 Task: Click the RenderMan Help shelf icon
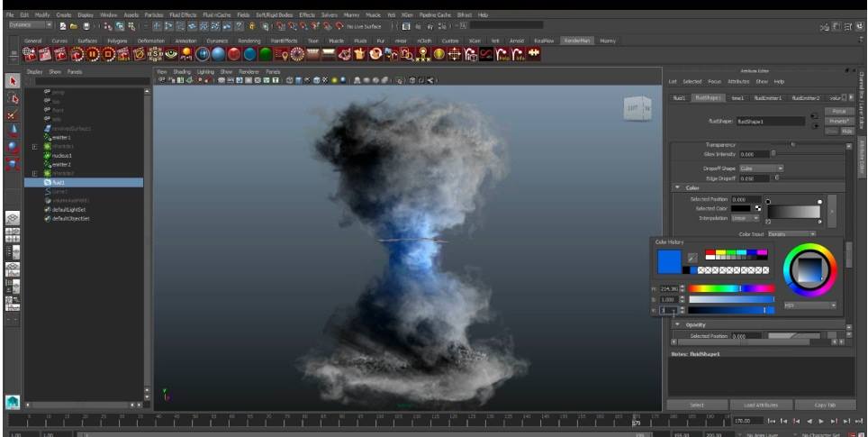coord(502,54)
